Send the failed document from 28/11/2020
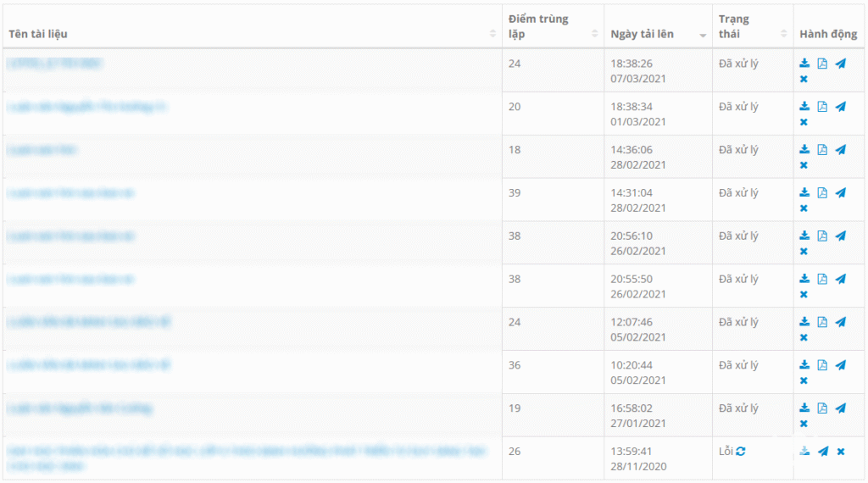The width and height of the screenshot is (868, 483). click(x=823, y=452)
